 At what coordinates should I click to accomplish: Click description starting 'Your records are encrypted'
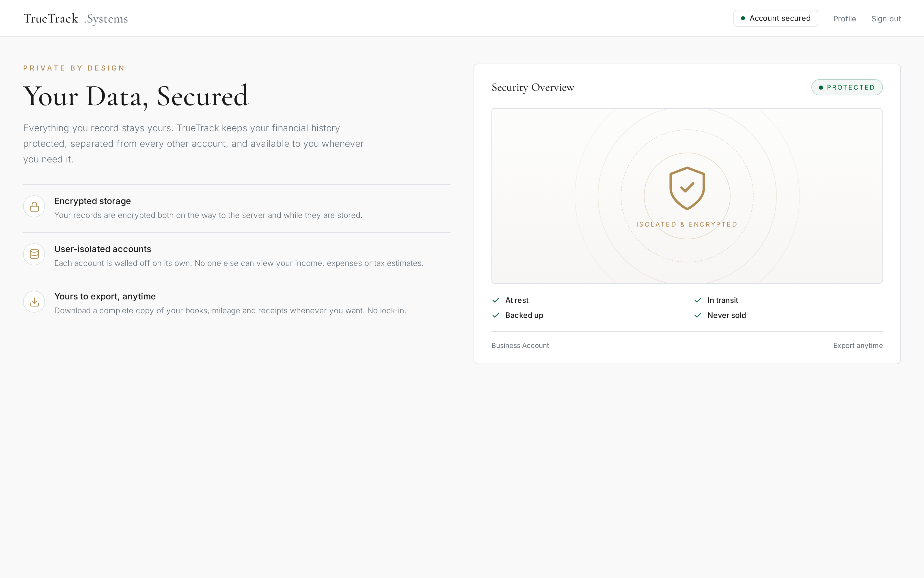pyautogui.click(x=208, y=215)
